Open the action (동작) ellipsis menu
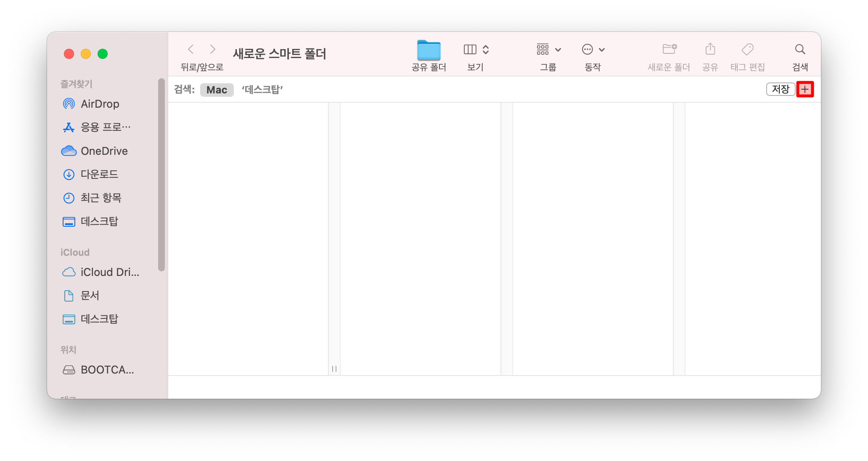The image size is (868, 461). (593, 50)
